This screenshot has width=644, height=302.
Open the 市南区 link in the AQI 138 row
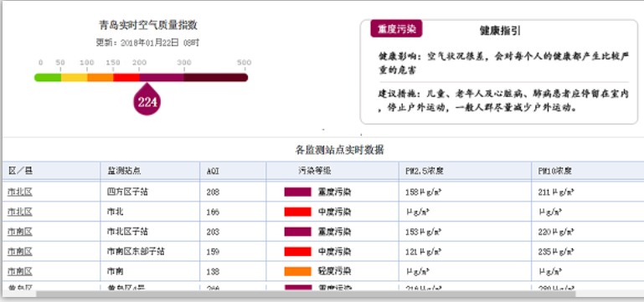[x=20, y=271]
